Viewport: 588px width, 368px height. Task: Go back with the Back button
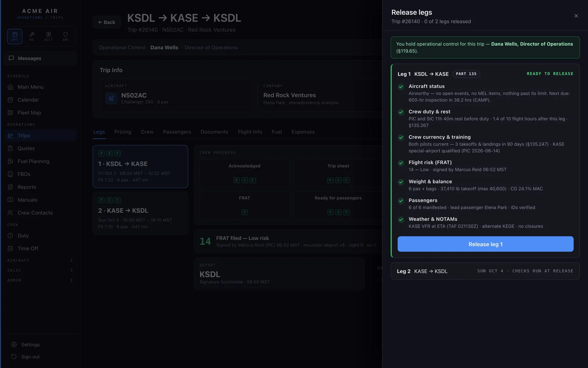click(x=107, y=22)
